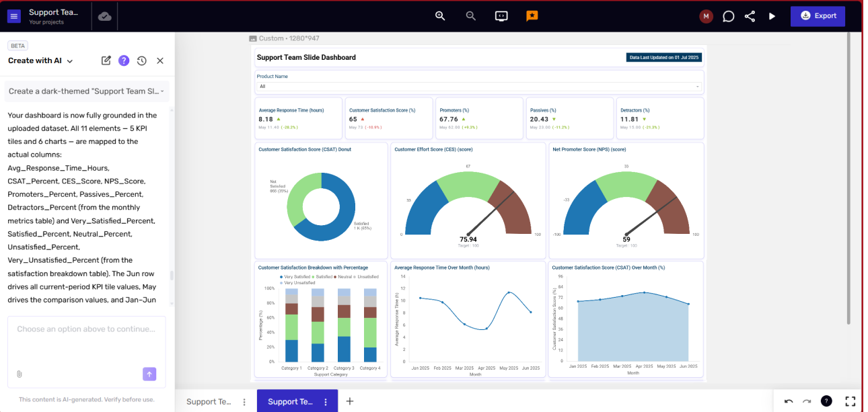The width and height of the screenshot is (868, 412).
Task: Open the hamburger menu icon
Action: 14,16
